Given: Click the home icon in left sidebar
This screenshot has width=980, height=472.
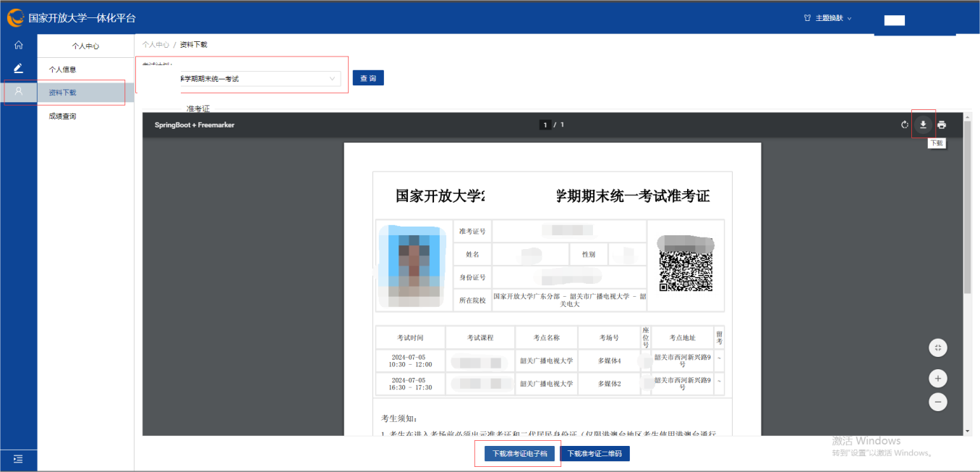Looking at the screenshot, I should click(x=19, y=45).
